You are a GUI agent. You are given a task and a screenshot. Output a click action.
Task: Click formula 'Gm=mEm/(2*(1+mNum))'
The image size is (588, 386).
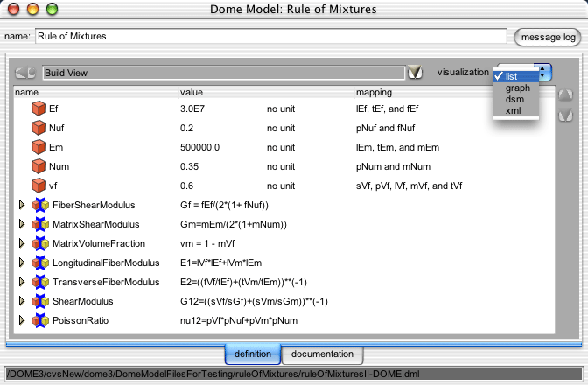(x=234, y=224)
